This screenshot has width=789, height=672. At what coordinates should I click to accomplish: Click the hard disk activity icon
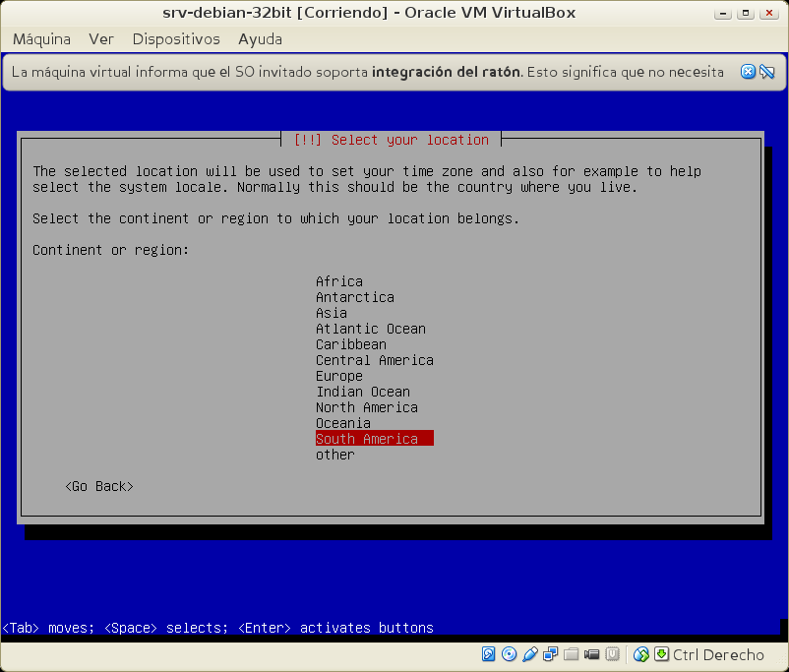pos(489,654)
